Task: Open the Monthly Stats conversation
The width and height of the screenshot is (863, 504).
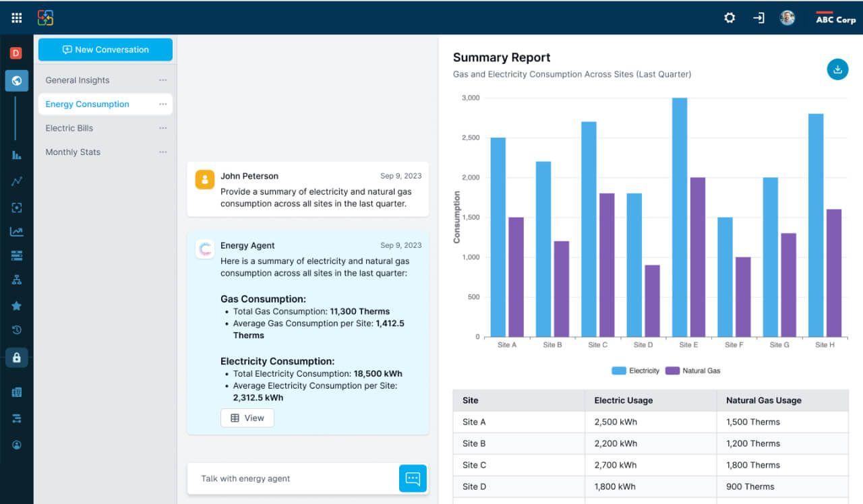Action: tap(73, 152)
